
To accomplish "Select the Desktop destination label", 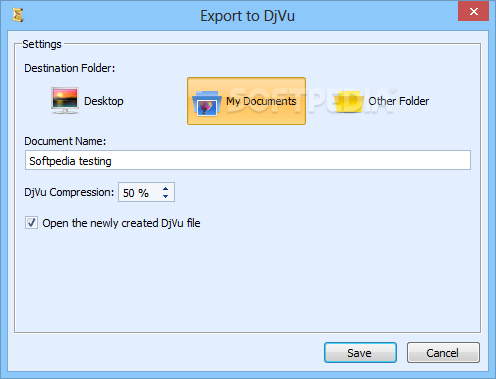I will click(x=104, y=101).
